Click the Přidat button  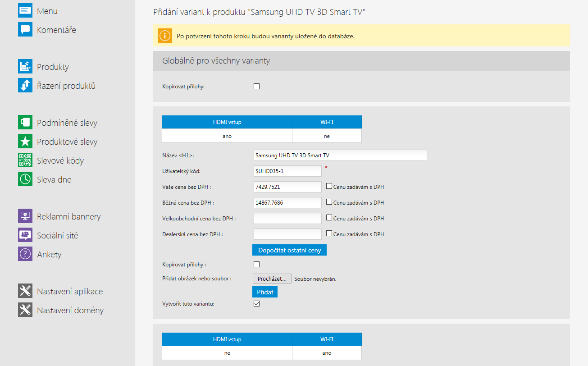point(265,292)
